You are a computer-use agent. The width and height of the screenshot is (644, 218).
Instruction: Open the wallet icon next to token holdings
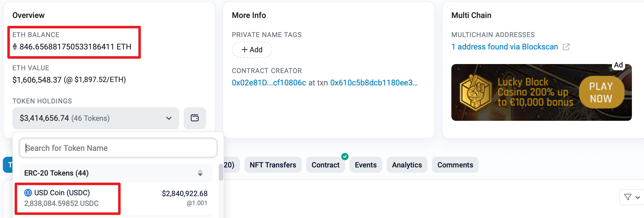[x=195, y=118]
